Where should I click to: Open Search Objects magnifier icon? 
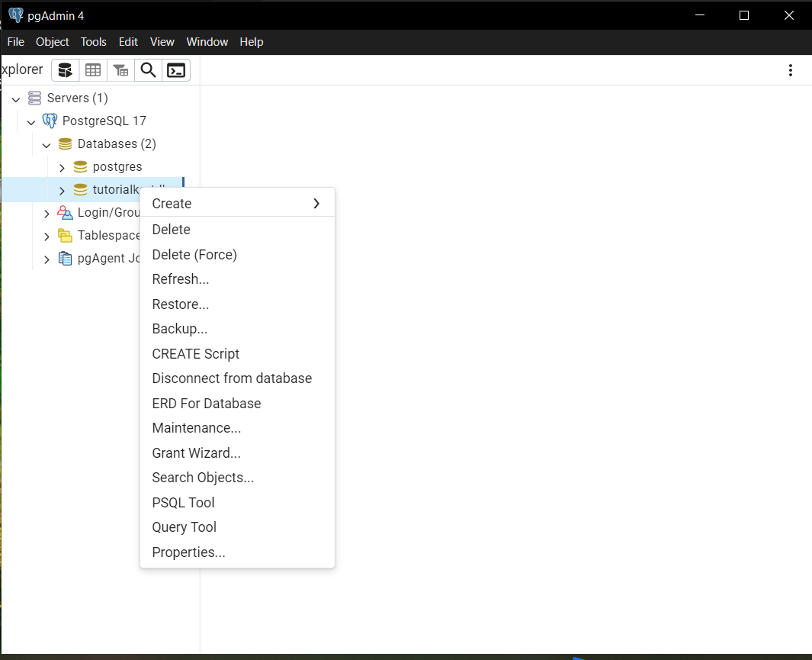[149, 70]
